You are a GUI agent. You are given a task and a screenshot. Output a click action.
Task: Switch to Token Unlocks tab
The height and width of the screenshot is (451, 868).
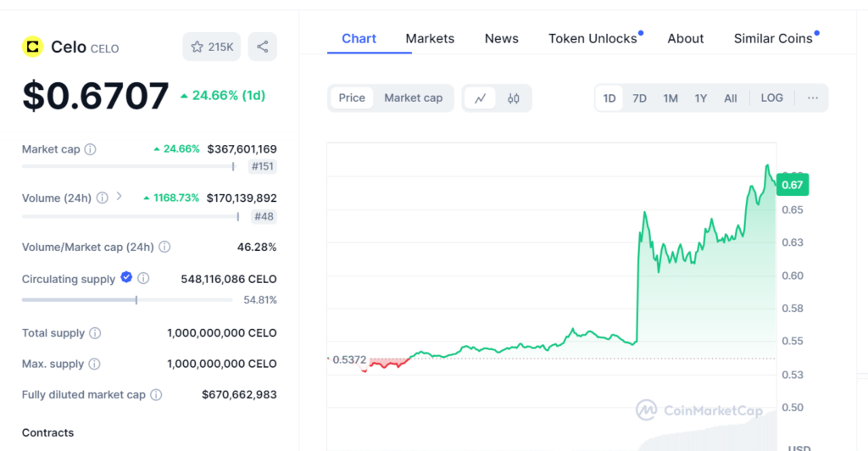click(593, 39)
